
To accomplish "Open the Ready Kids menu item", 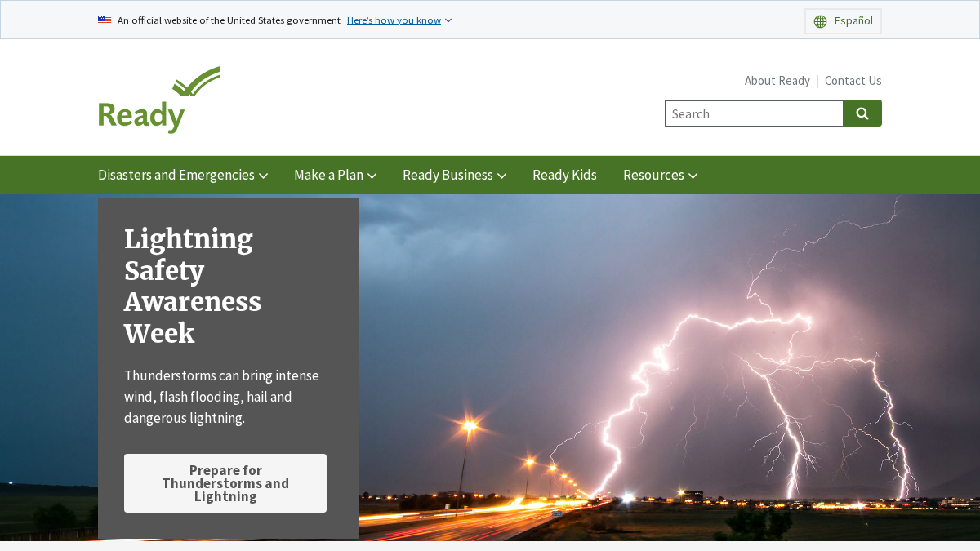I will (x=564, y=175).
